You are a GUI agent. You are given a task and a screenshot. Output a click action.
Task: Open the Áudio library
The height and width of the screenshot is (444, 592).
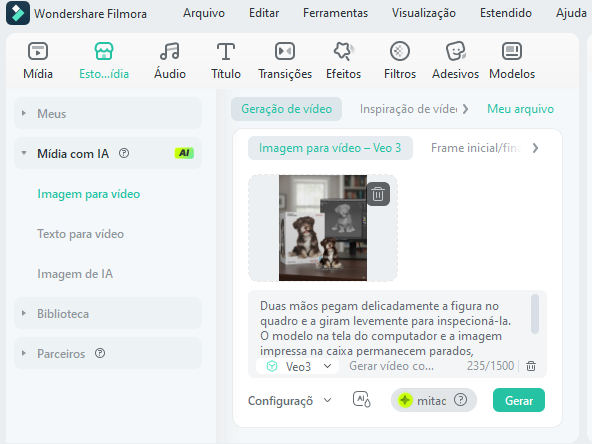170,61
